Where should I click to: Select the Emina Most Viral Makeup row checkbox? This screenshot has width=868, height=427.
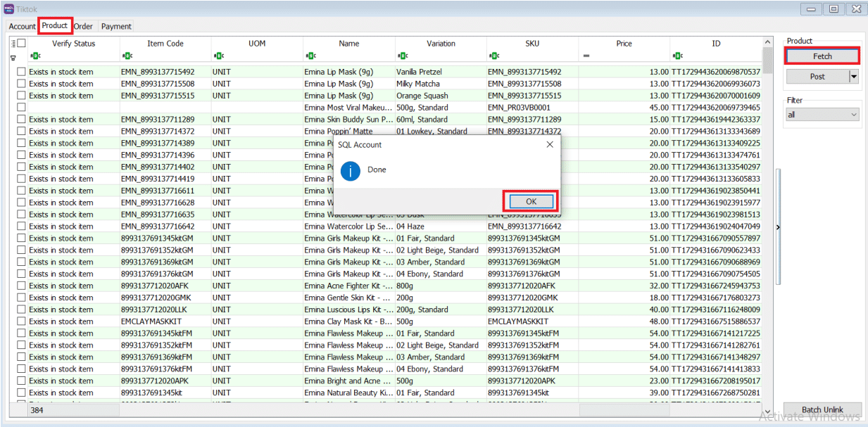click(21, 108)
